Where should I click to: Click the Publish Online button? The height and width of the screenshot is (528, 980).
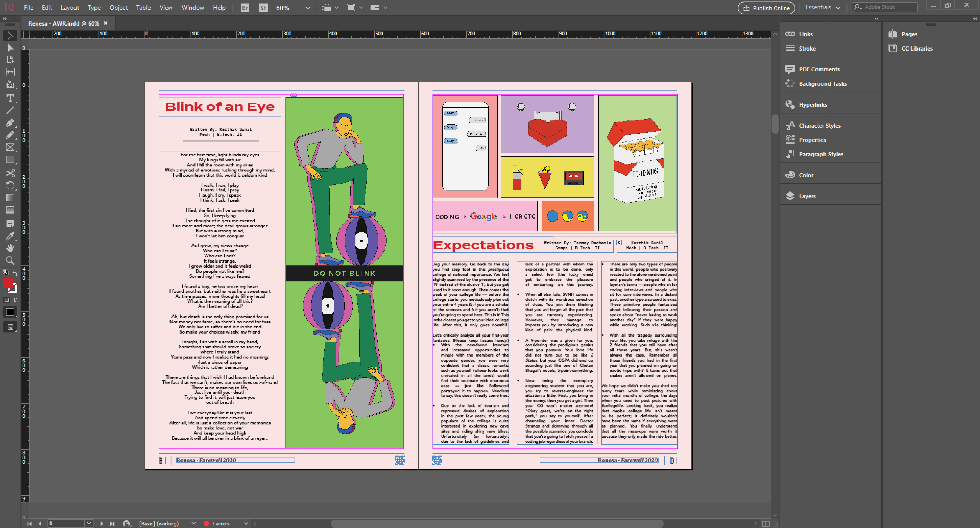tap(766, 8)
